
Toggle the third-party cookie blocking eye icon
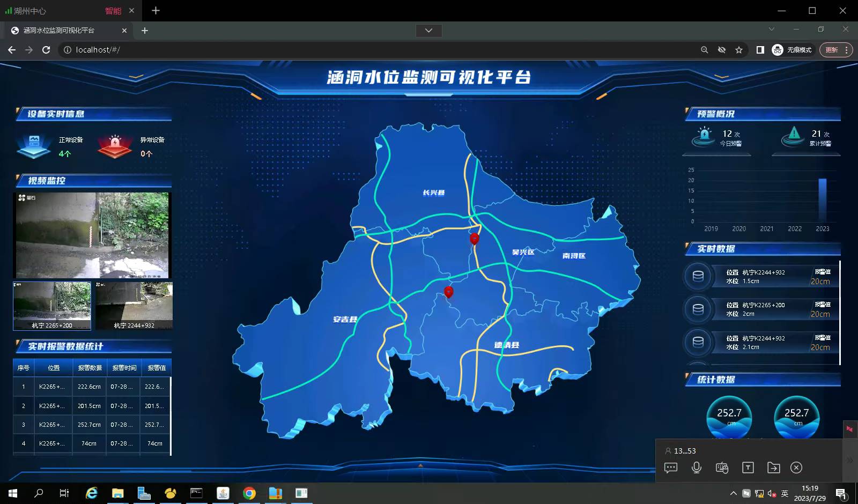[x=722, y=50]
